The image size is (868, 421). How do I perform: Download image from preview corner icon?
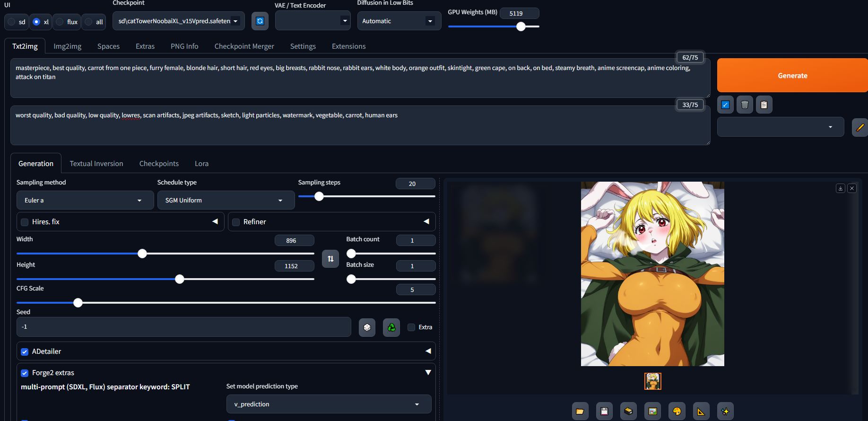pos(841,188)
